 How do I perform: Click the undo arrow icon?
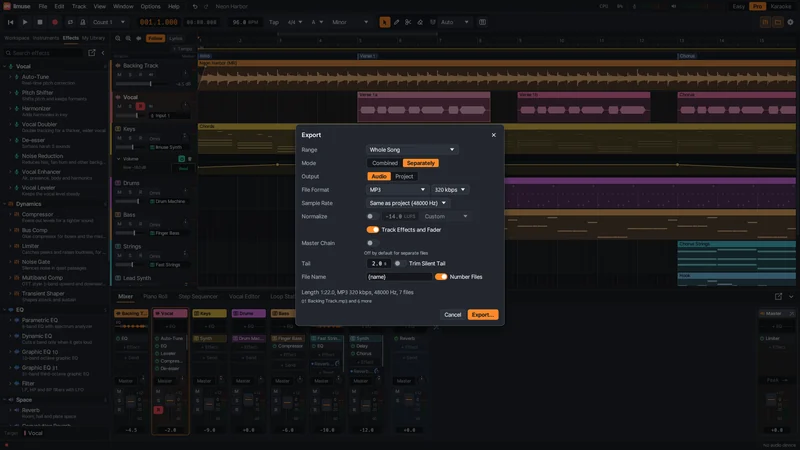click(195, 7)
